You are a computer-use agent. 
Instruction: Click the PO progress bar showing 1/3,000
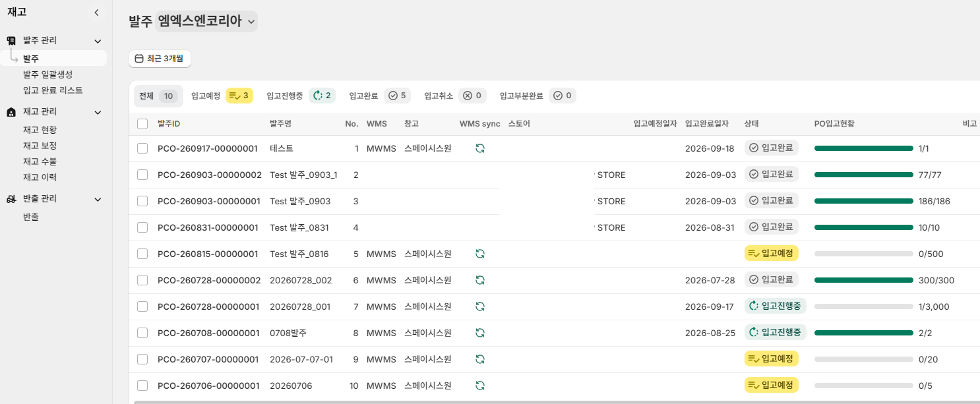pos(864,306)
